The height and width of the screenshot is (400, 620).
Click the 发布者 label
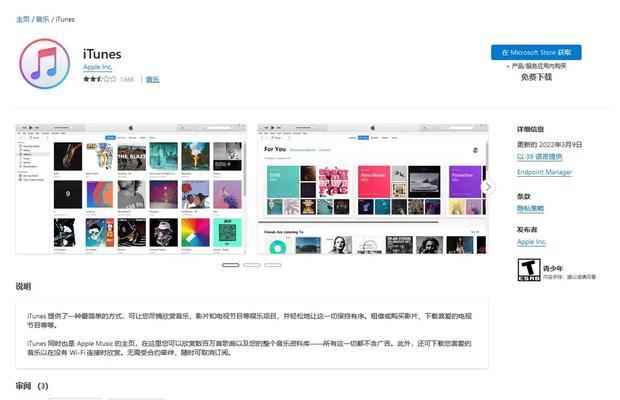coord(527,230)
